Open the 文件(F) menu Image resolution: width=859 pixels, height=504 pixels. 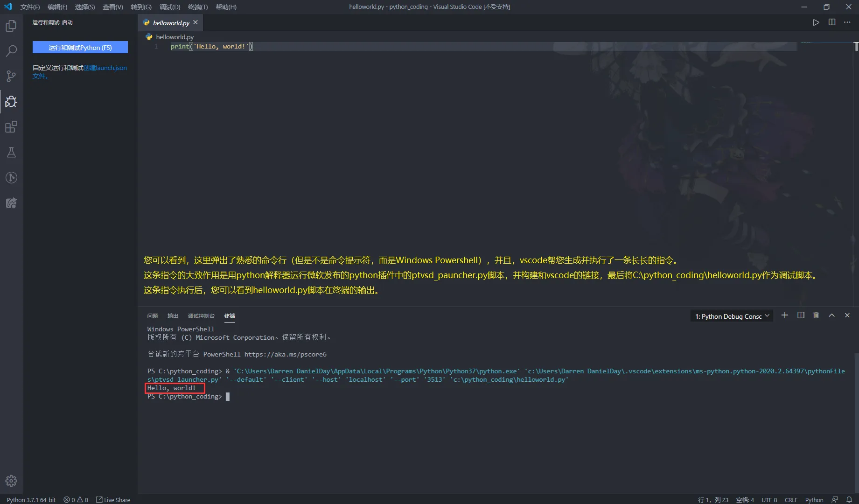pos(30,7)
